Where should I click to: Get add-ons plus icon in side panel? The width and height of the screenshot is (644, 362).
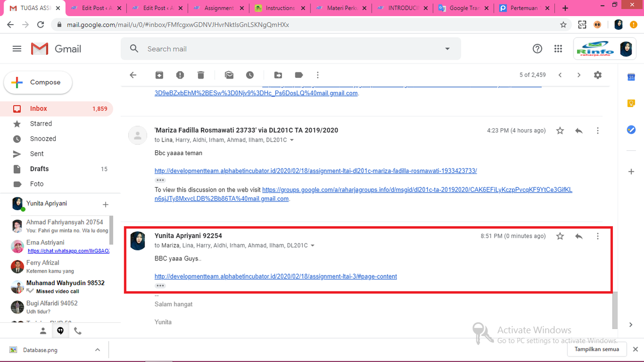click(x=631, y=172)
